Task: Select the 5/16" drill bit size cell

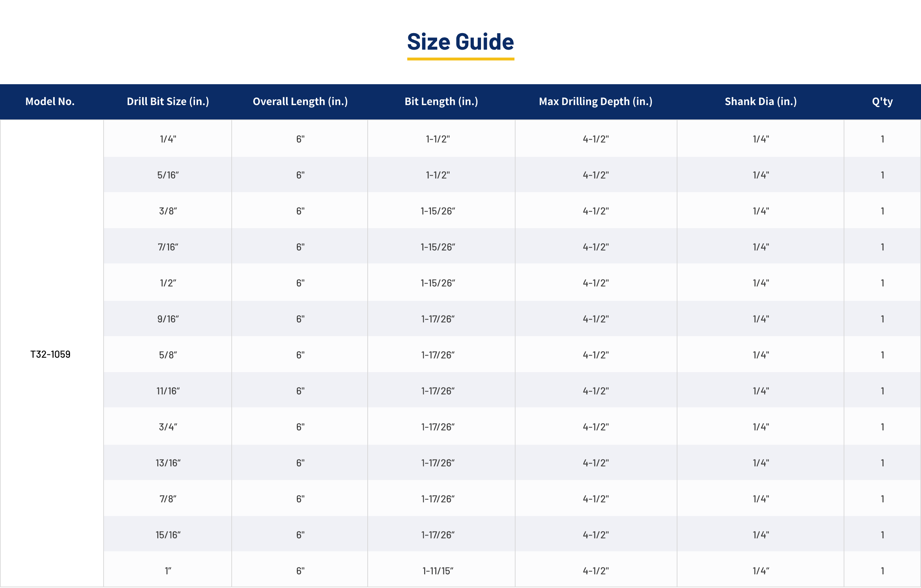Action: tap(168, 175)
